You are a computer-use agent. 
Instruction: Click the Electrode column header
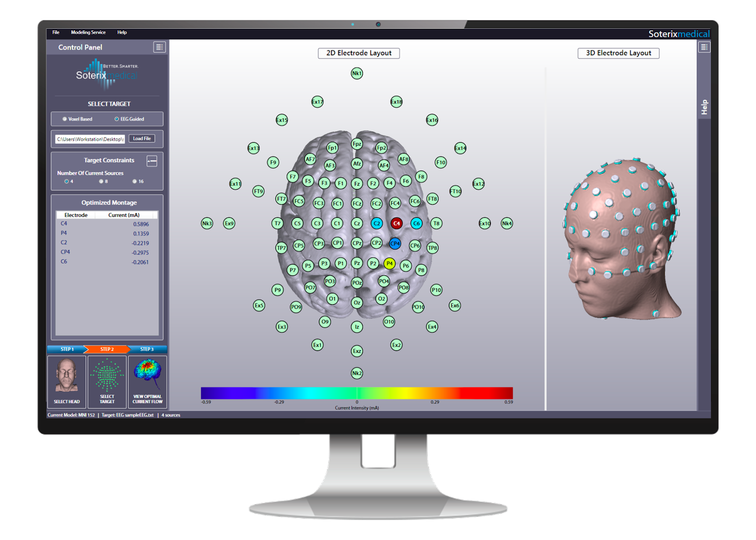[x=76, y=215]
